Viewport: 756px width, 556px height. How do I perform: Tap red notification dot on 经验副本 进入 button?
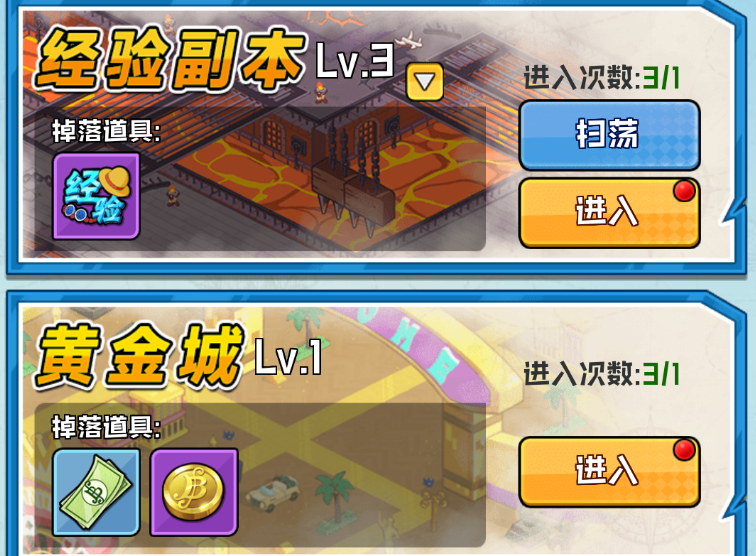684,191
